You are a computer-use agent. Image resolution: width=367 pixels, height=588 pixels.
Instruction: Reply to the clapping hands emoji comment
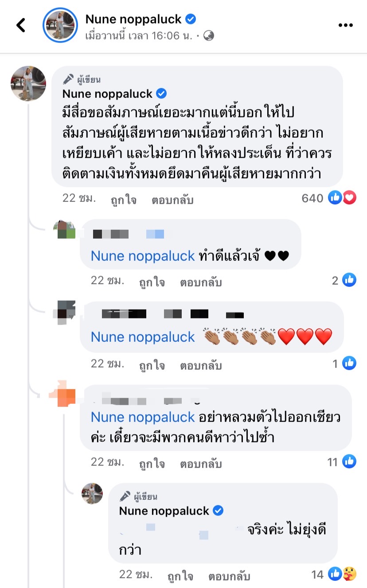[x=200, y=366]
